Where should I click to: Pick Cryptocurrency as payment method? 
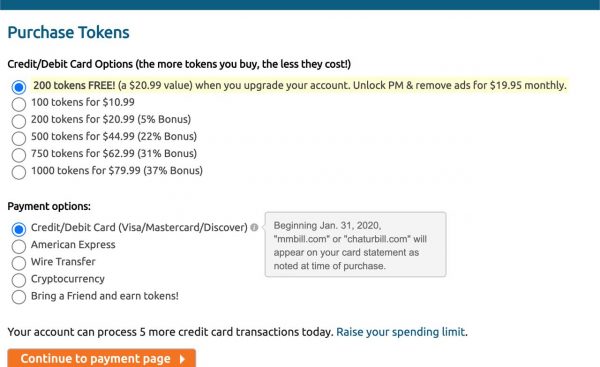(x=19, y=281)
